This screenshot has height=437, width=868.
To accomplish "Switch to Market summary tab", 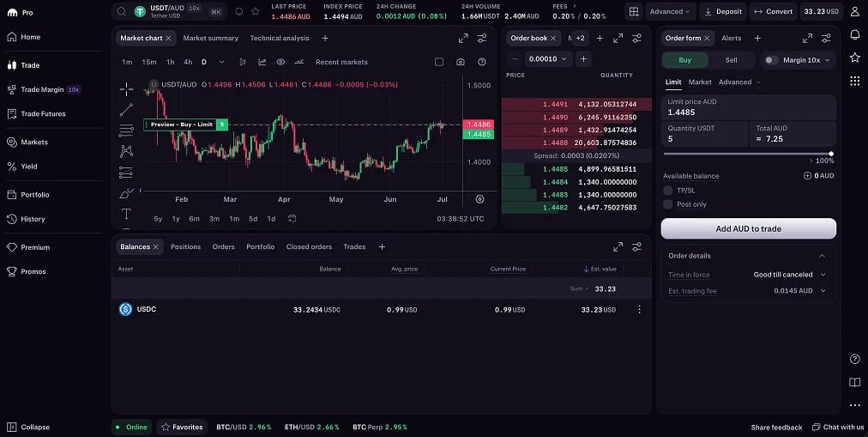I will click(210, 39).
